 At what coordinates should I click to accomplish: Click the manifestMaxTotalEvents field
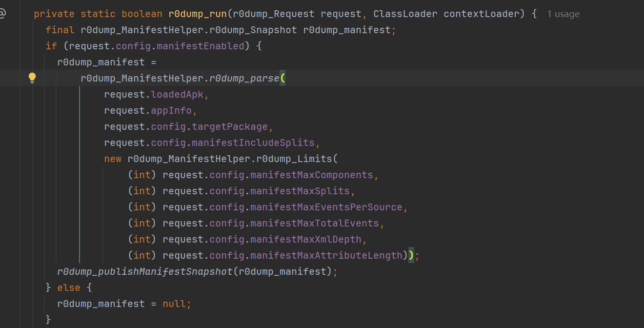pyautogui.click(x=315, y=223)
